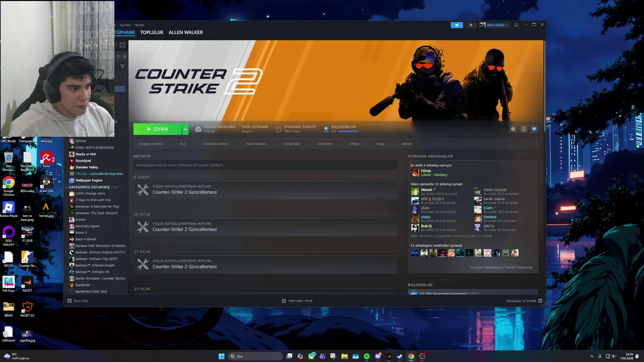
Task: Open F1 2018 desktop shortcut
Action: tap(27, 234)
